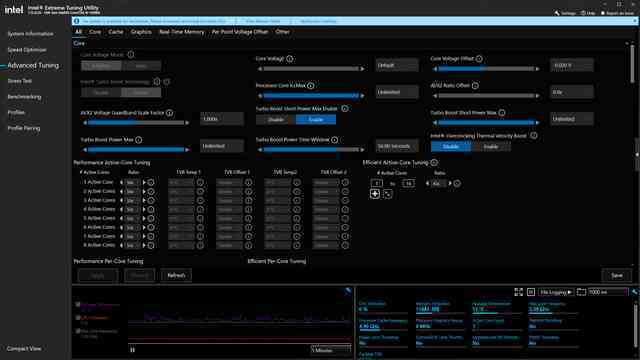The image size is (640, 360).
Task: Open System Information in the sidebar
Action: (30, 34)
